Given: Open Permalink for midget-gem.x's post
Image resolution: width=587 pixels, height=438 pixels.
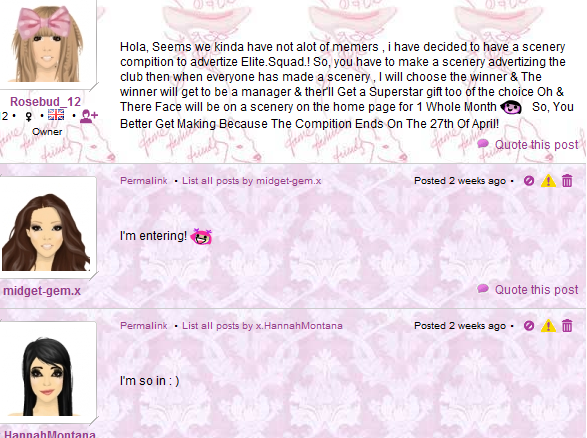Looking at the screenshot, I should 144,181.
